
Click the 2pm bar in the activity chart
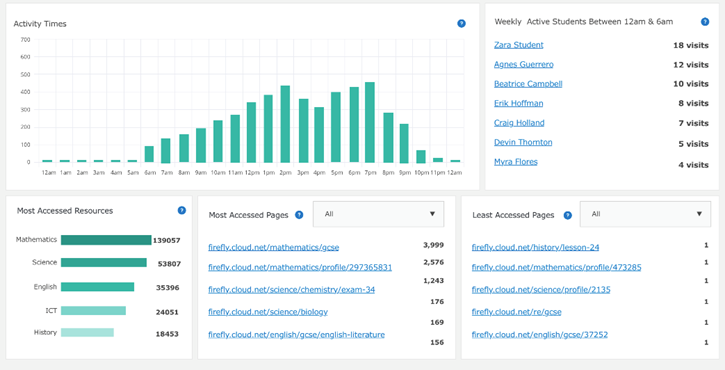coord(285,124)
